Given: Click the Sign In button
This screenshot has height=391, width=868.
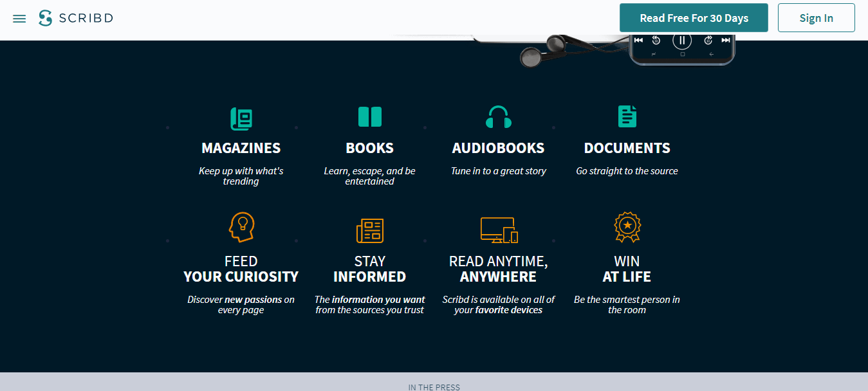Looking at the screenshot, I should 816,17.
